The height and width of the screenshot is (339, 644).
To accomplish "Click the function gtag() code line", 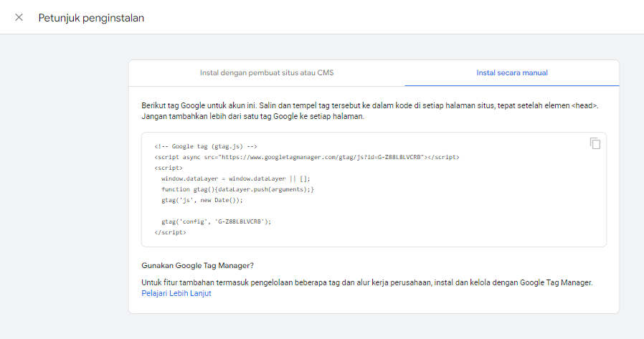I will (237, 189).
